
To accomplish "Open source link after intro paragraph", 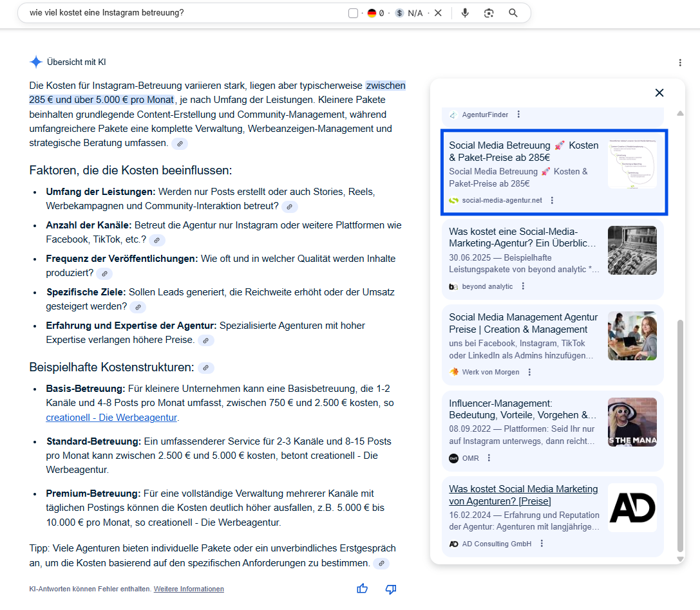I will (x=180, y=143).
